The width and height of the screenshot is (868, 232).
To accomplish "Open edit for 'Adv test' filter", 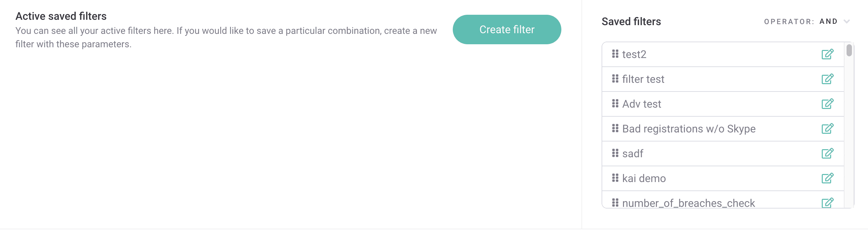I will [x=827, y=104].
